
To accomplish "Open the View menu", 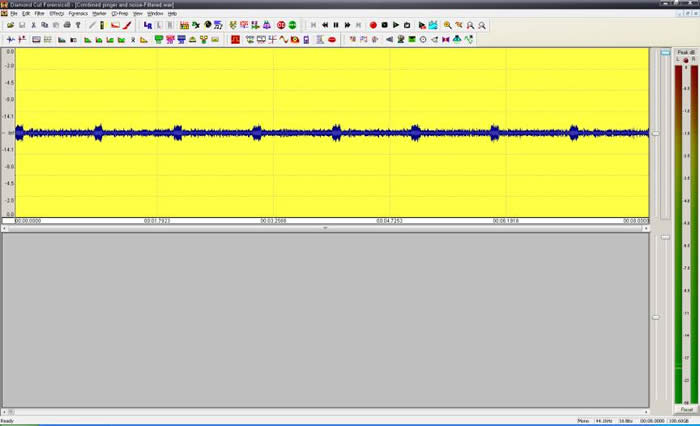I will point(138,14).
